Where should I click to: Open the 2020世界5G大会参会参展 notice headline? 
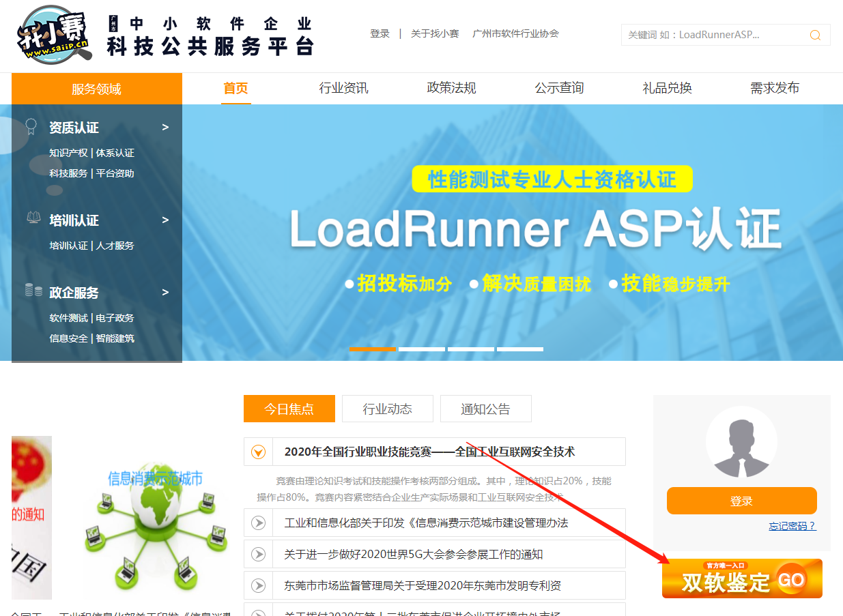pos(414,554)
